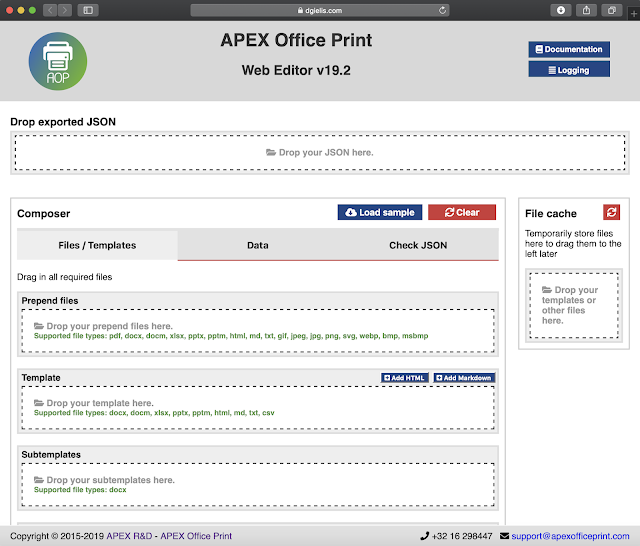Open the Safari share menu

point(586,10)
